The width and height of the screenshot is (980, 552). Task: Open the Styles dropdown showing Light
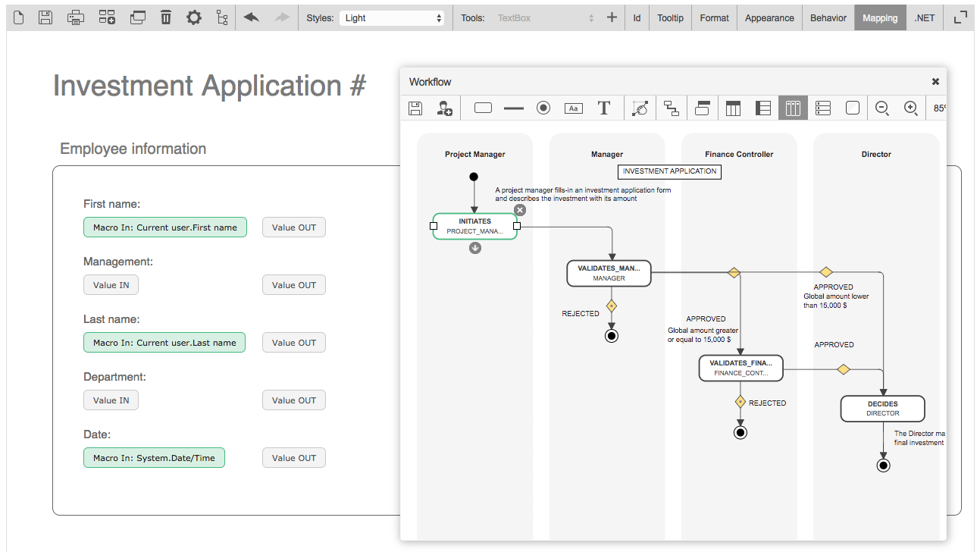392,17
